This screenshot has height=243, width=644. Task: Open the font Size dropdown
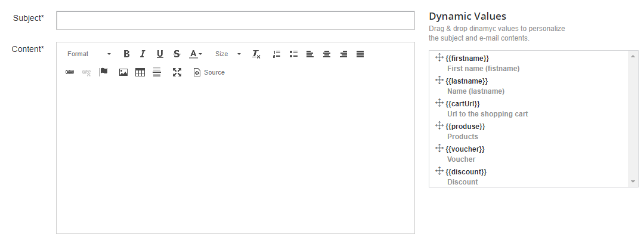coord(228,54)
